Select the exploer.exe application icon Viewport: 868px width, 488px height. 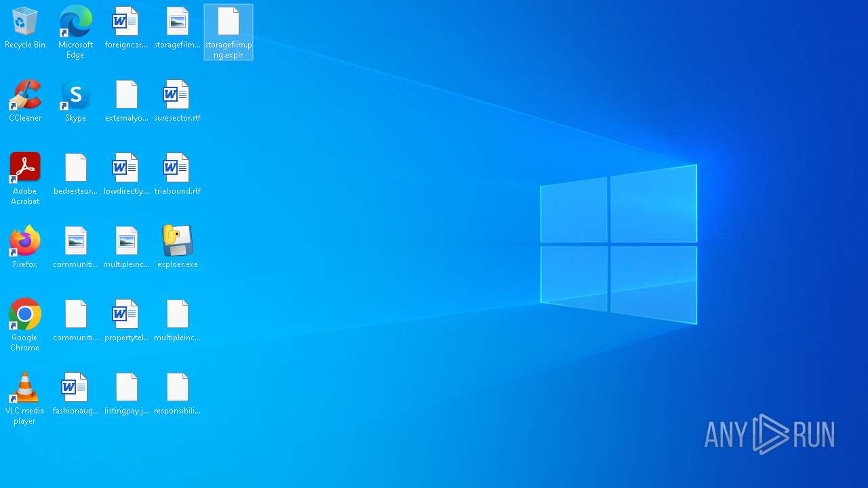[177, 248]
